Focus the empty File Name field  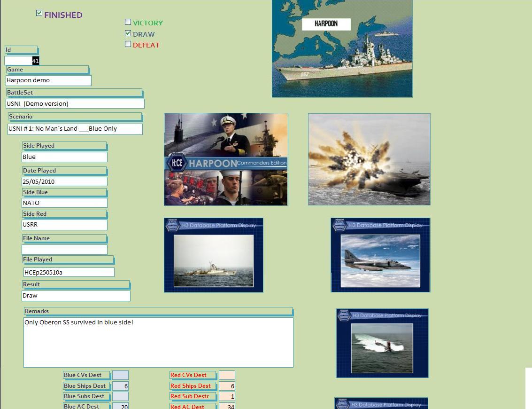point(64,250)
